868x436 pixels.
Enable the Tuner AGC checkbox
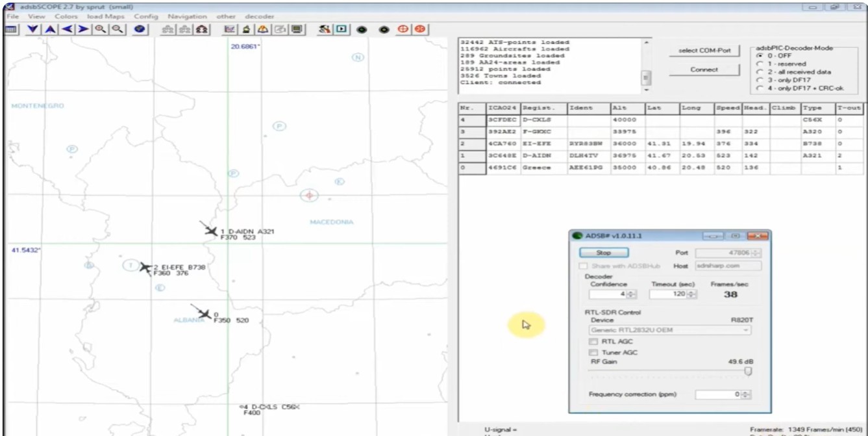click(x=593, y=352)
